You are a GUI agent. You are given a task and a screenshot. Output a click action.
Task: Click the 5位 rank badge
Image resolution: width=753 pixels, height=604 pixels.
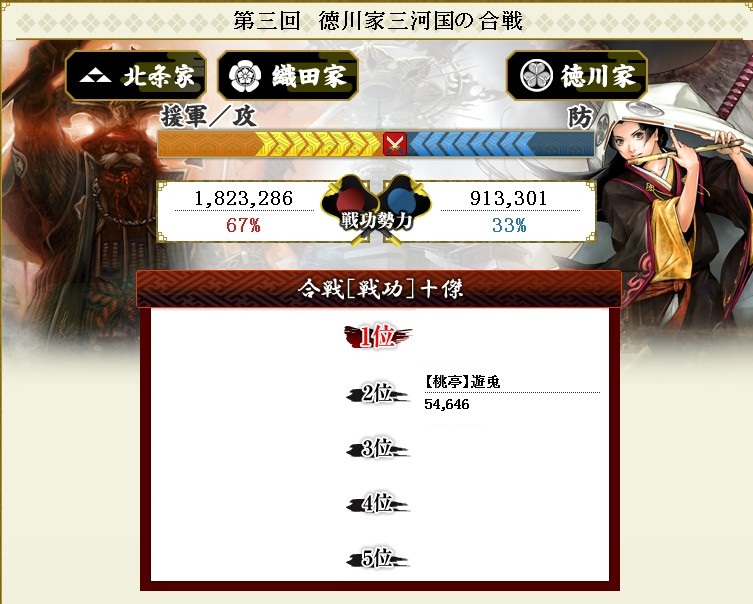tap(377, 559)
